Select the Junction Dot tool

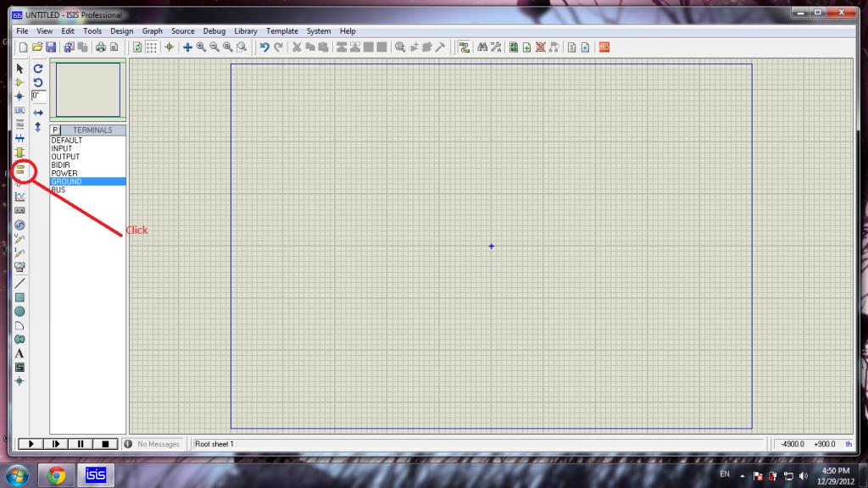point(19,97)
